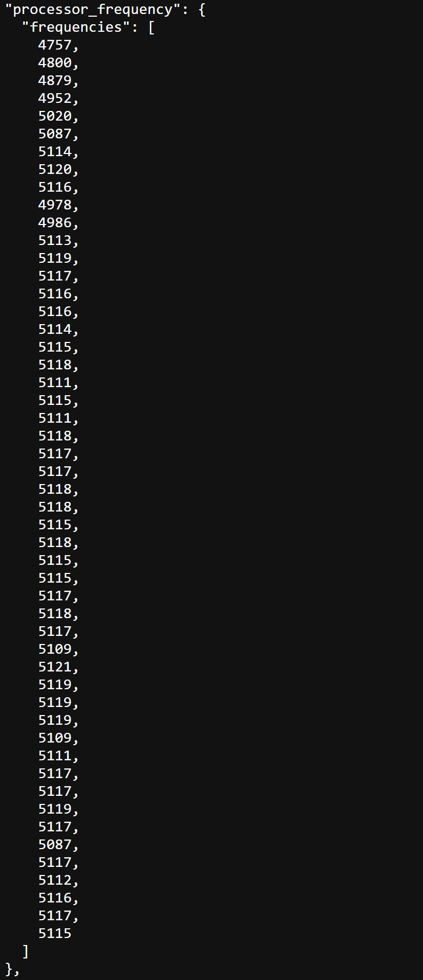The width and height of the screenshot is (423, 980).
Task: Click the value 5112
Action: (55, 880)
